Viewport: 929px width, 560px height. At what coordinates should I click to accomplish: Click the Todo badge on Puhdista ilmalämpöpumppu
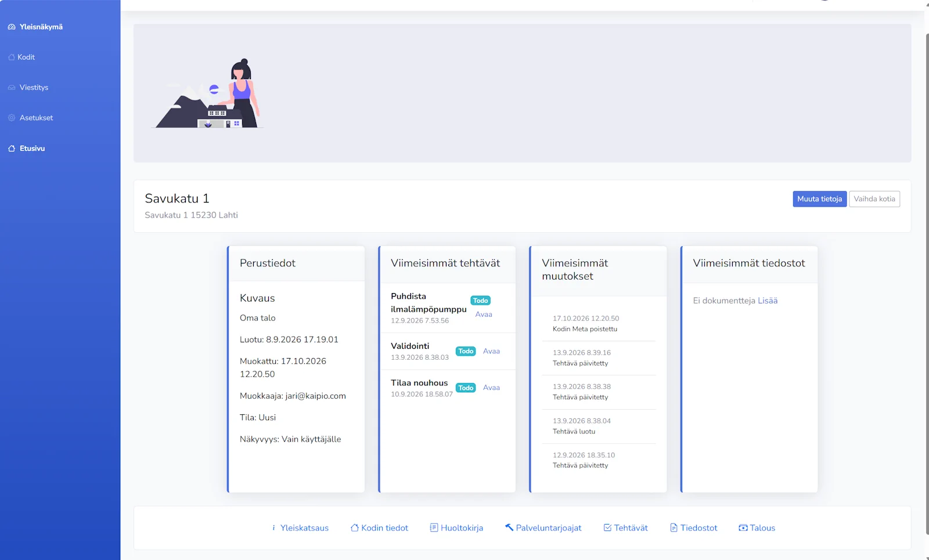(480, 301)
